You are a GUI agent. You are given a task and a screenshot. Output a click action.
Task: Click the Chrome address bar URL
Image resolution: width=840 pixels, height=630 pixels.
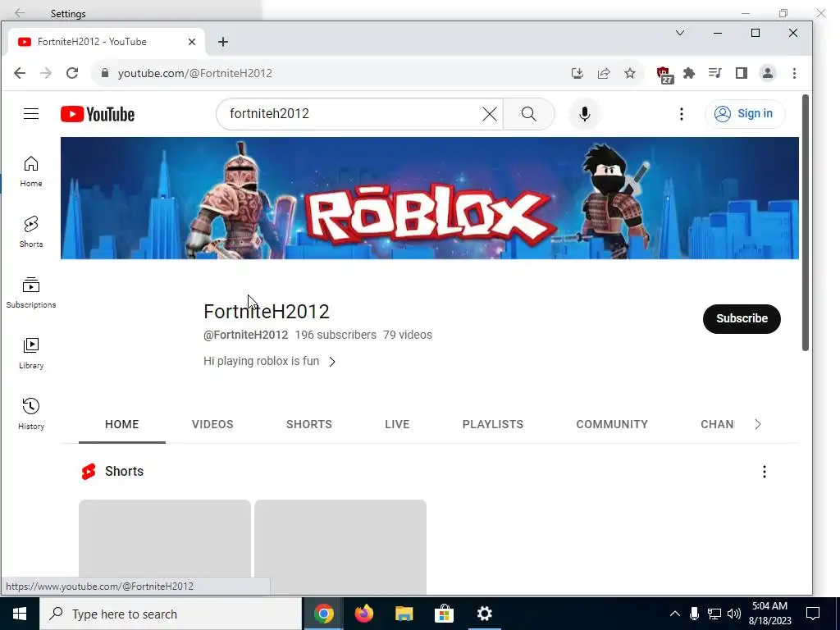pos(195,73)
